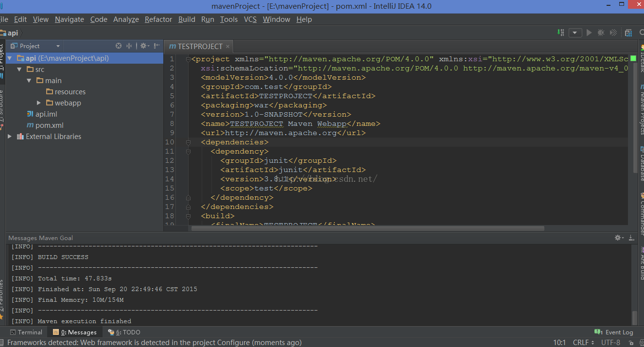
Task: Click the Make Project build icon
Action: coord(561,33)
